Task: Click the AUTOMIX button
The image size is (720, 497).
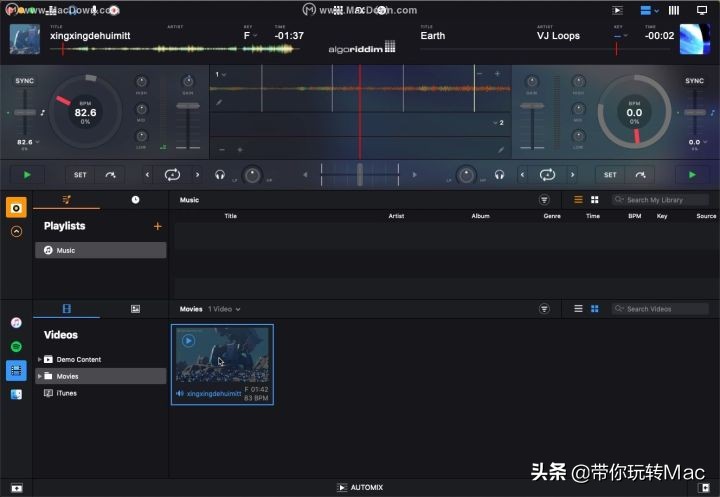Action: (x=360, y=487)
